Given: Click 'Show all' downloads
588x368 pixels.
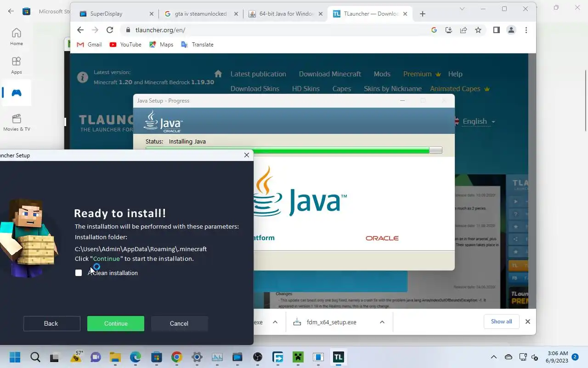Looking at the screenshot, I should tap(502, 322).
